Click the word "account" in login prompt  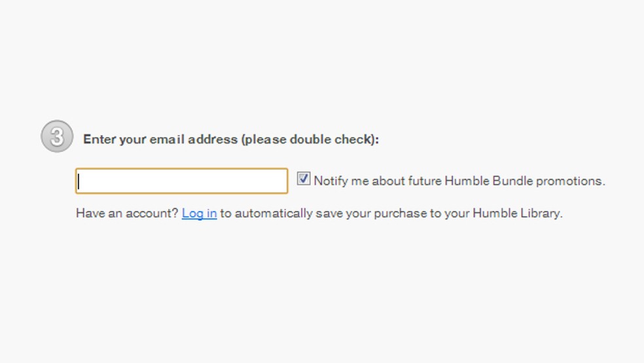[x=152, y=213]
